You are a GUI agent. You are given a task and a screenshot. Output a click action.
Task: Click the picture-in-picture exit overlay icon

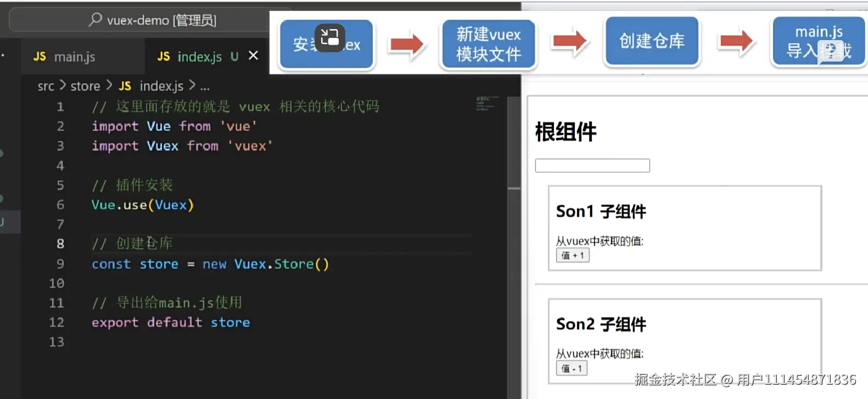point(329,37)
